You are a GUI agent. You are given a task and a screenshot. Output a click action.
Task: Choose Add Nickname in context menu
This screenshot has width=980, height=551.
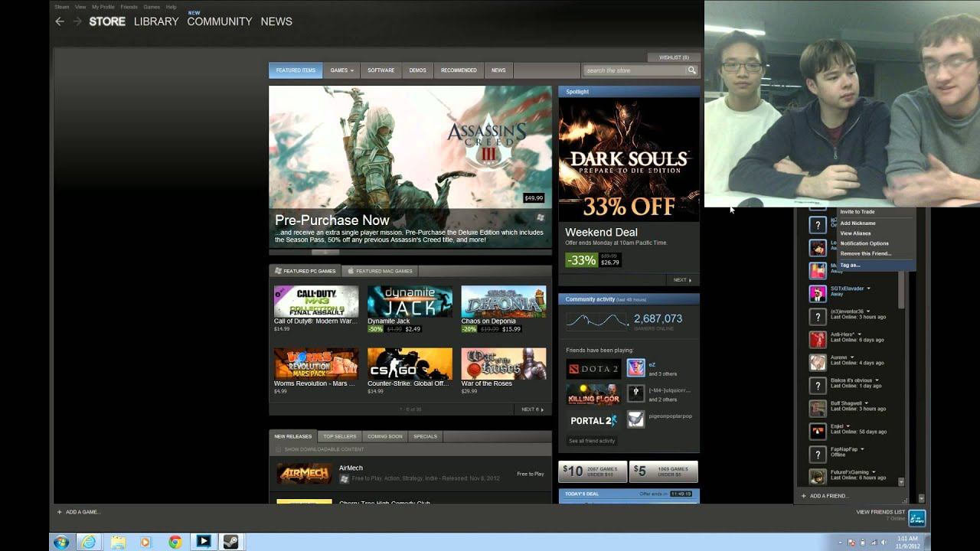(x=857, y=223)
